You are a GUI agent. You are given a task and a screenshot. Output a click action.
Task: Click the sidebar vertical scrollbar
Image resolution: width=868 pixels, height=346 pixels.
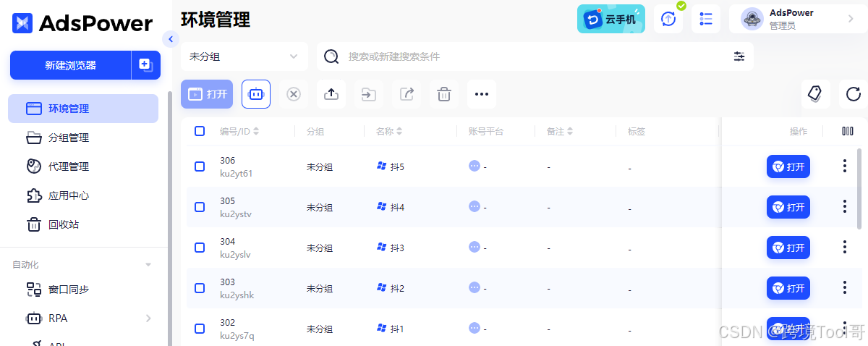170,218
